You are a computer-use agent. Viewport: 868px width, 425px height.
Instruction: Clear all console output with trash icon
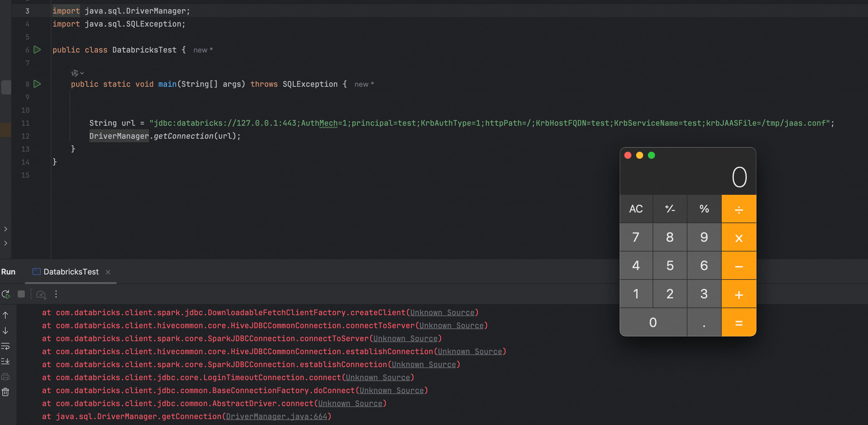[x=5, y=392]
